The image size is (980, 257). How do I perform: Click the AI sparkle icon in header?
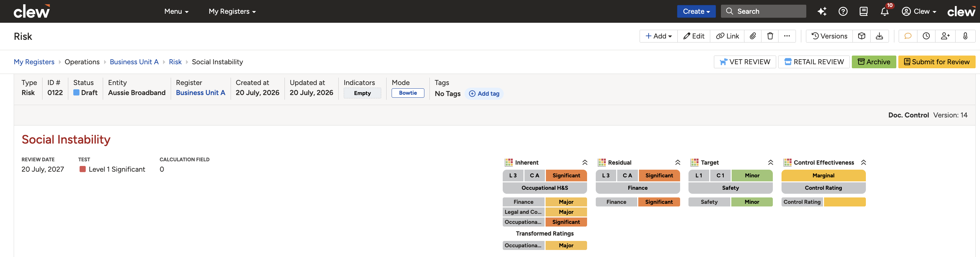[x=822, y=11]
